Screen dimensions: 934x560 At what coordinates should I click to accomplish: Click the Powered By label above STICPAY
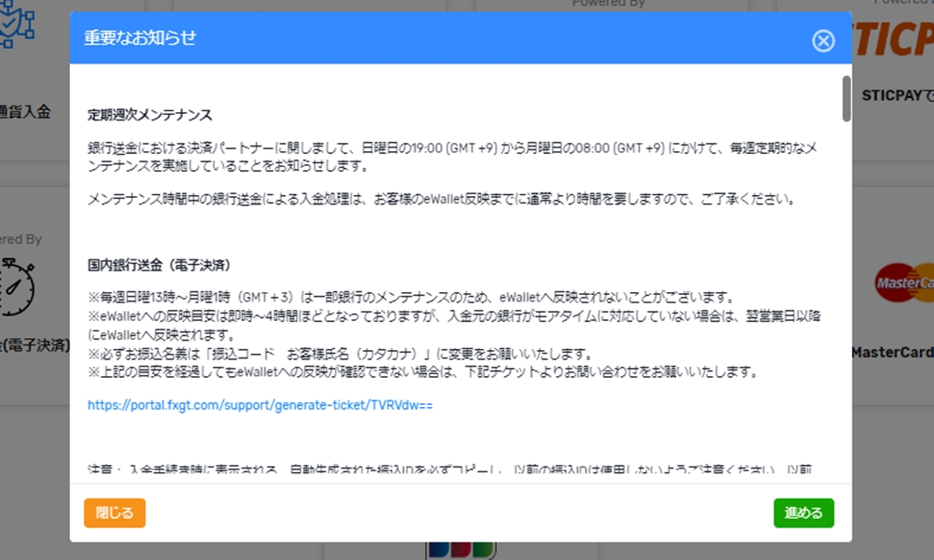(899, 4)
